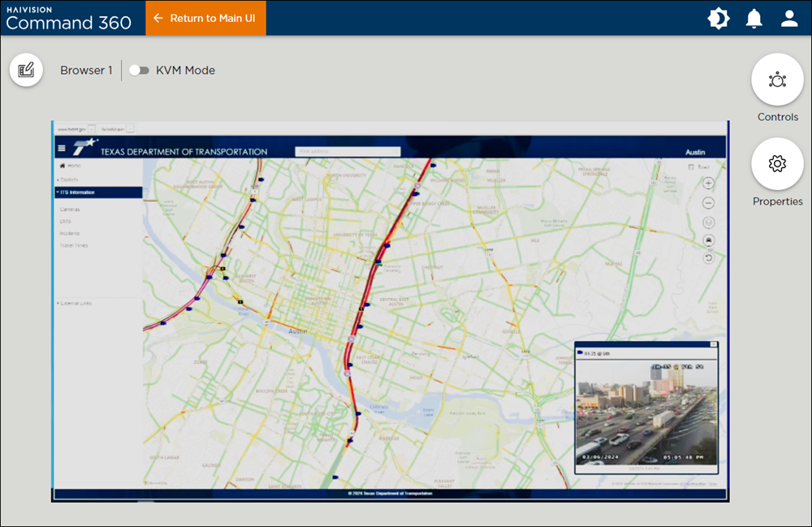Screen dimensions: 812x527
Task: Zoom in on the map
Action: [708, 184]
